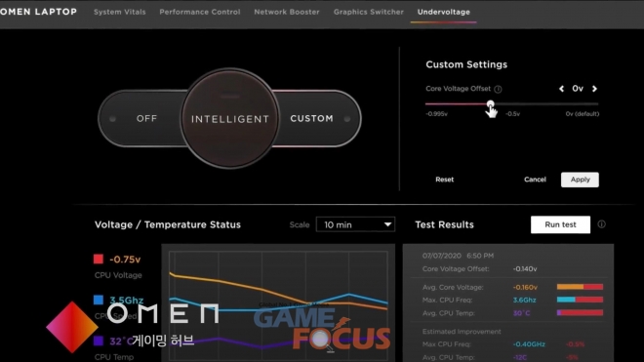Select the INTELLIGENT undervoltage mode
Viewport: 644px width, 362px height.
point(230,119)
